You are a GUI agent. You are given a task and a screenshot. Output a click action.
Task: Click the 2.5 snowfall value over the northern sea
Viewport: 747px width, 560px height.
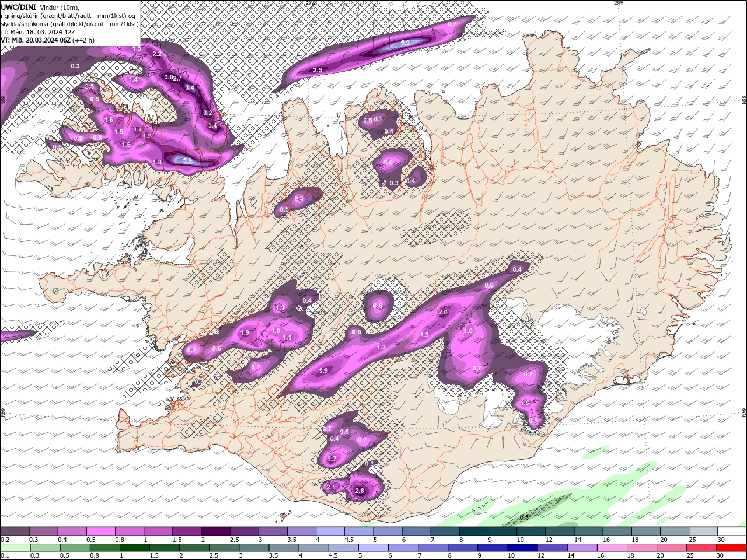[318, 70]
